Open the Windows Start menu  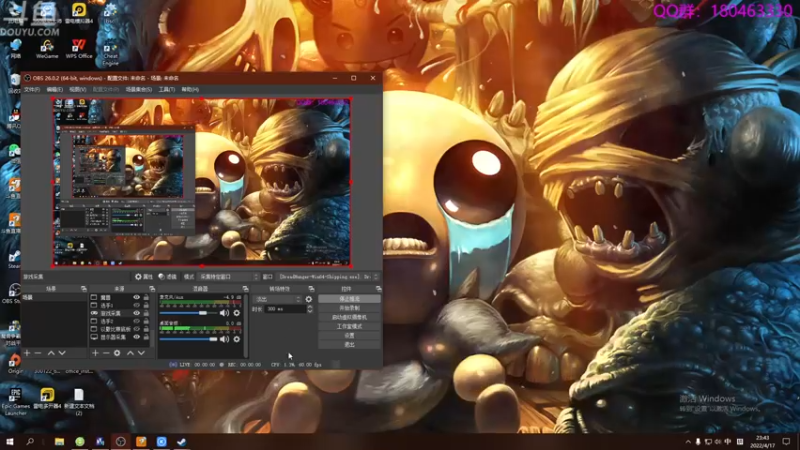pos(10,442)
